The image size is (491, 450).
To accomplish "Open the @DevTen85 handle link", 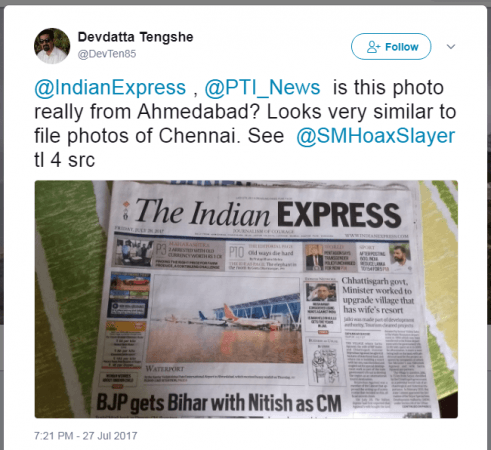I will click(x=107, y=54).
